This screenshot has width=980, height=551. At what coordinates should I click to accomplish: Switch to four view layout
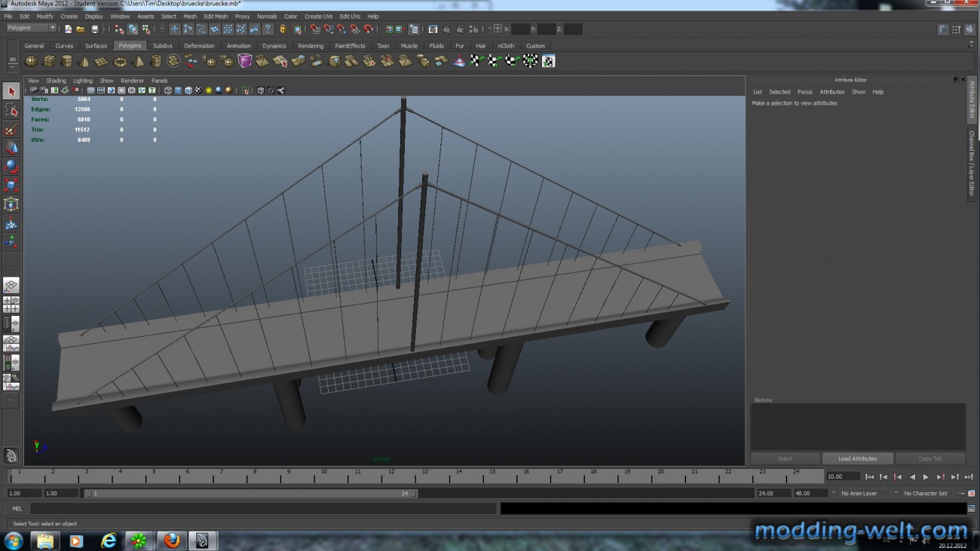[11, 305]
